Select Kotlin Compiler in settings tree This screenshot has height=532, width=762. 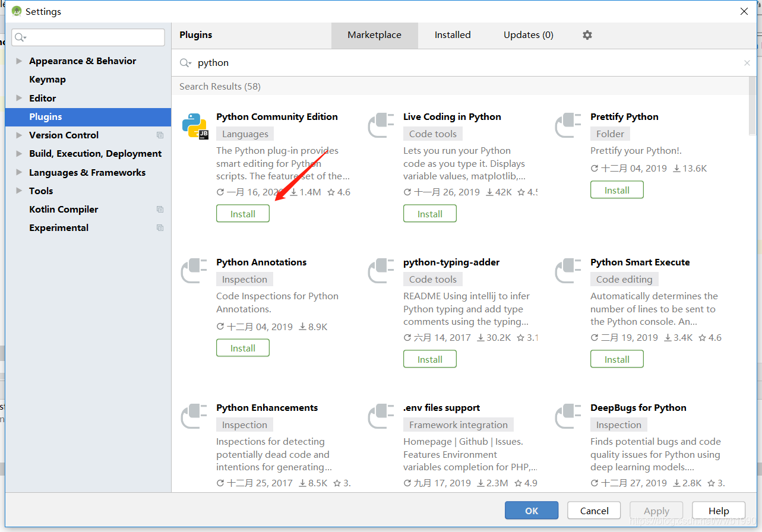[x=64, y=210]
